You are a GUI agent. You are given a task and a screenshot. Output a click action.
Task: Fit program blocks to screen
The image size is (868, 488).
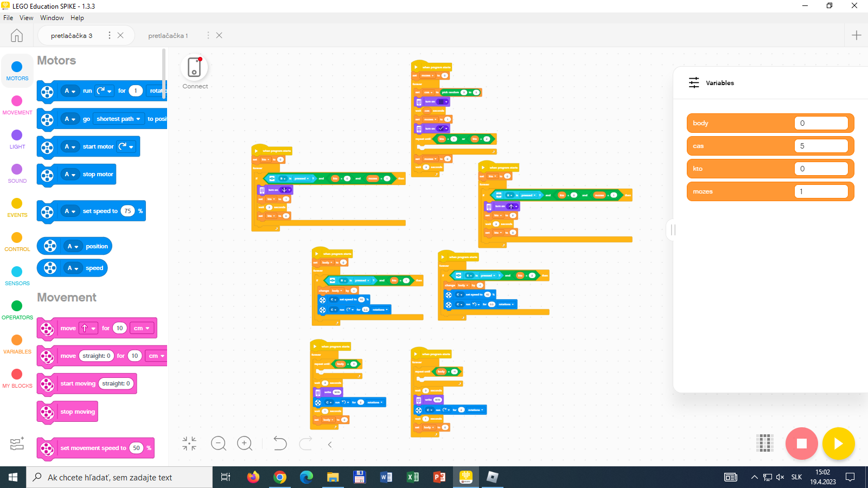pyautogui.click(x=189, y=444)
